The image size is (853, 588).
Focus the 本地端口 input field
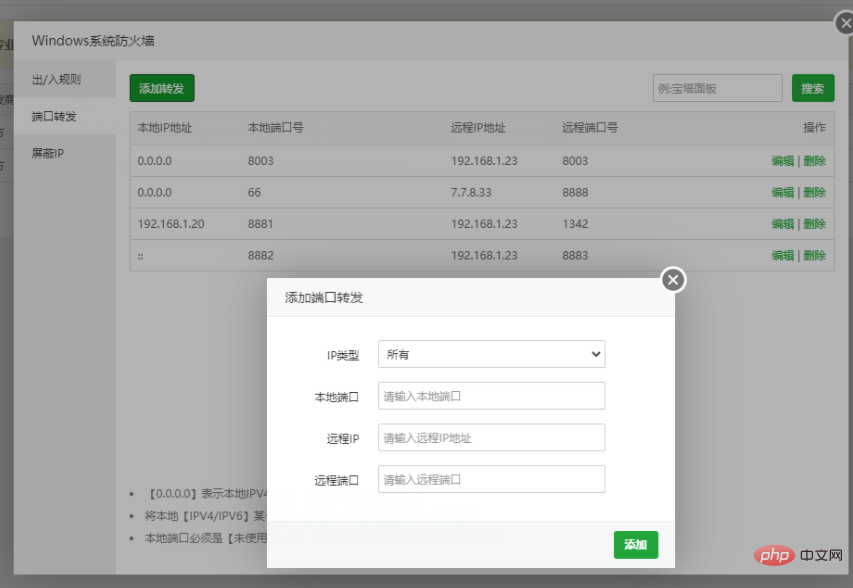point(492,396)
